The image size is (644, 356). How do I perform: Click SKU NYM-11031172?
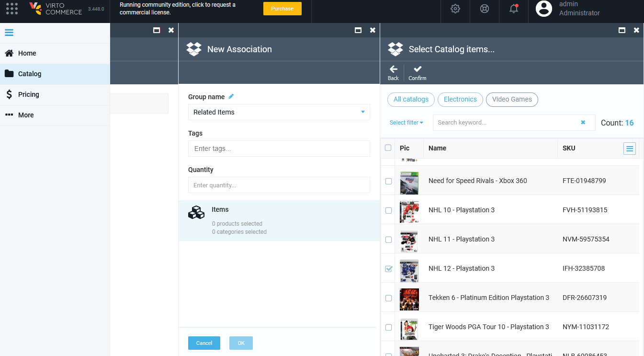pos(586,327)
